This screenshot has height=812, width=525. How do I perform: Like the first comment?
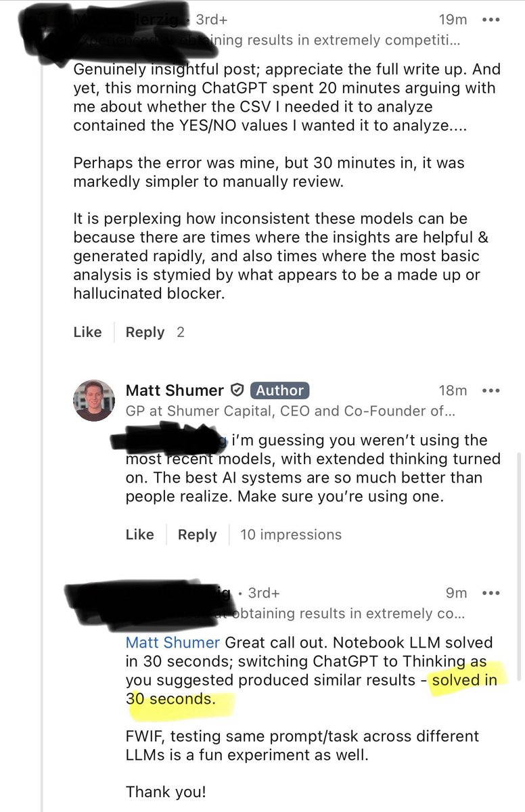(x=87, y=332)
